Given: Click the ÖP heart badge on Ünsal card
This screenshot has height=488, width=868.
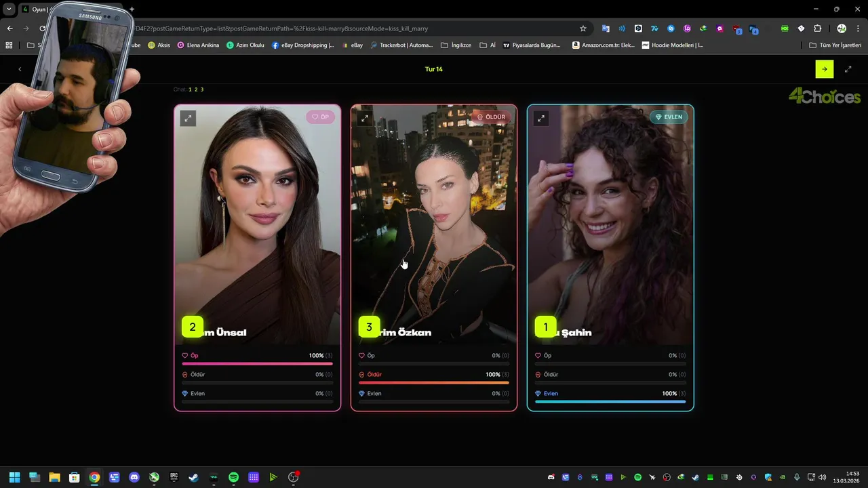Looking at the screenshot, I should (x=320, y=117).
